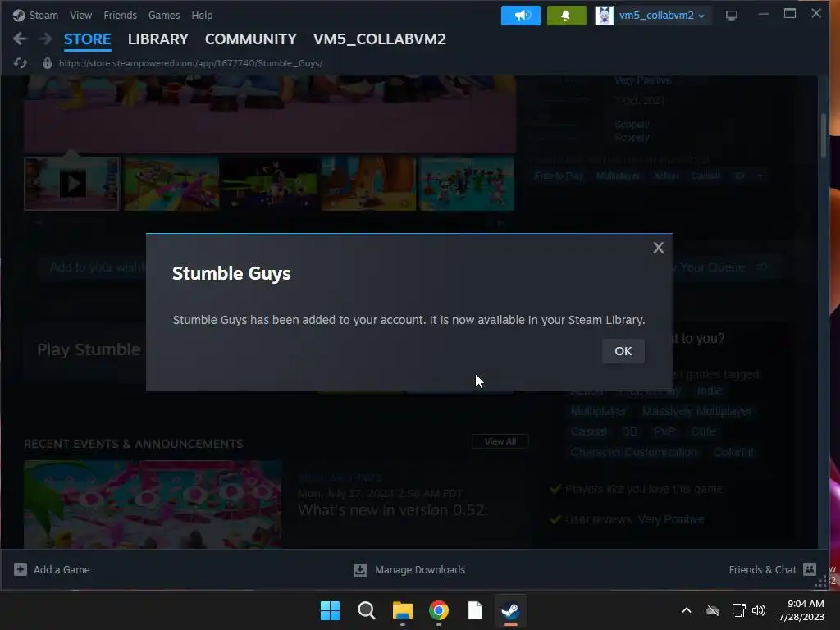Reload the store page icon
The image size is (840, 630).
21,63
